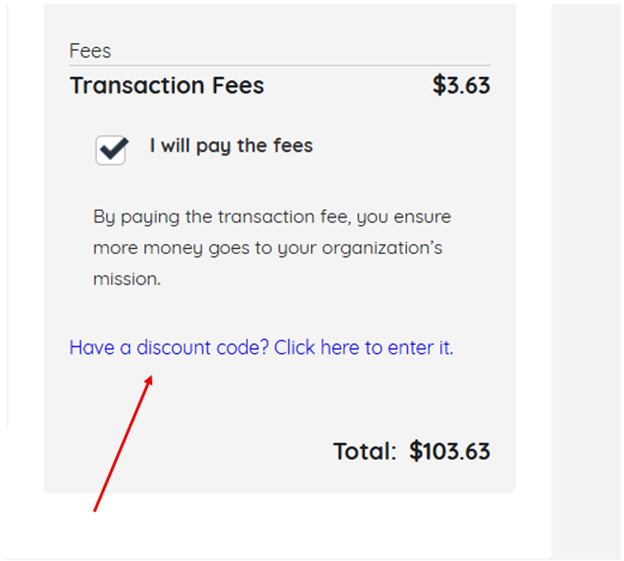Click the tail end of red arrow
Image resolution: width=624 pixels, height=561 pixels.
pos(95,510)
